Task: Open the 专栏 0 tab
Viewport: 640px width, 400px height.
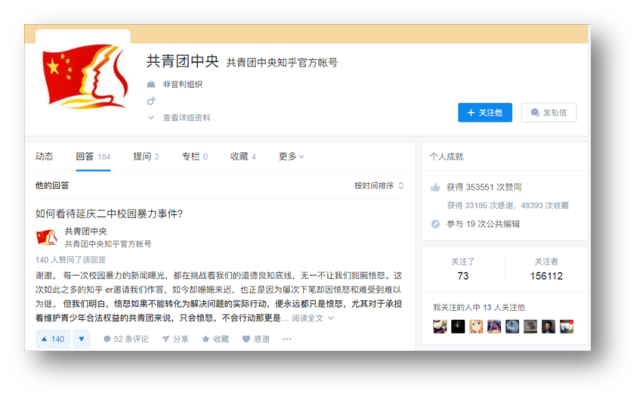Action: 195,156
